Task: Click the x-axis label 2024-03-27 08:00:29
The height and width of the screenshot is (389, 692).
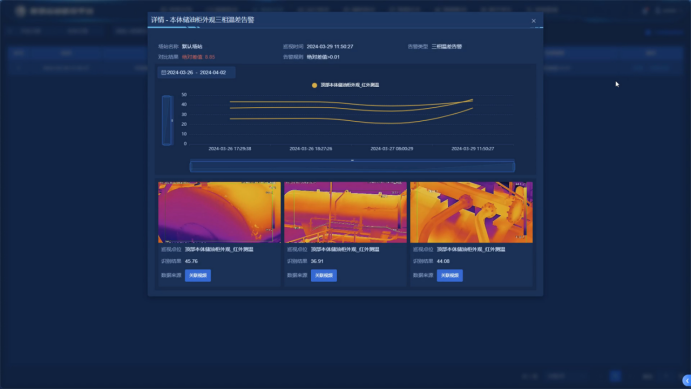Action: coord(391,149)
